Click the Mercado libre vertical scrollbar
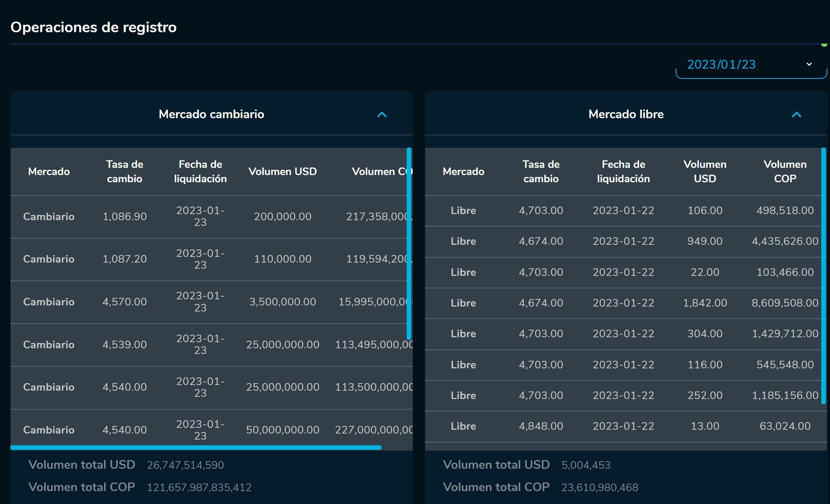Screen dimensions: 830x504 point(823,275)
